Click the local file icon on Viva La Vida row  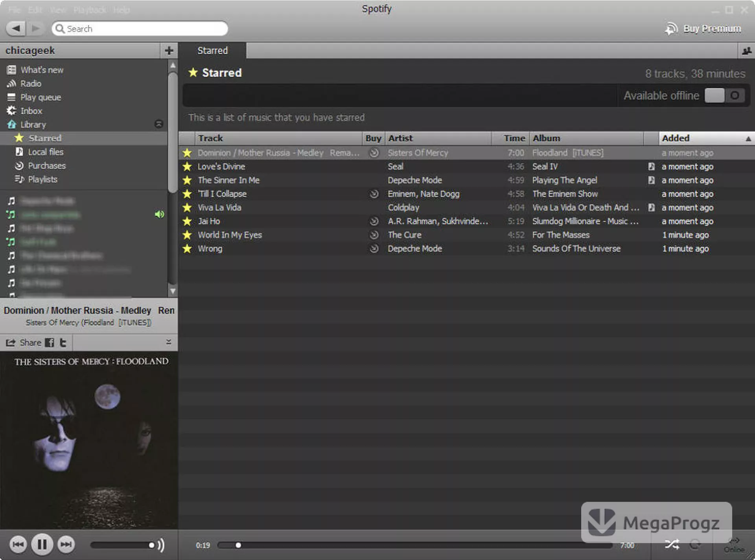coord(651,207)
